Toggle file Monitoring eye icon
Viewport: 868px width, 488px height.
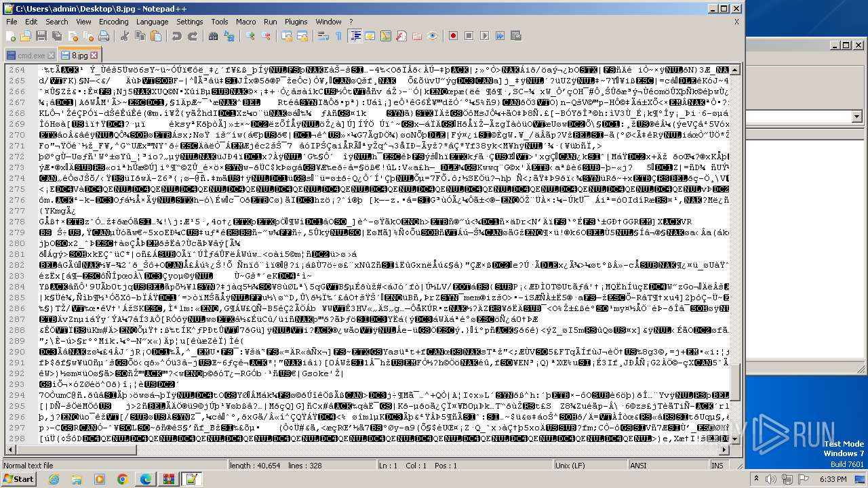coord(433,36)
